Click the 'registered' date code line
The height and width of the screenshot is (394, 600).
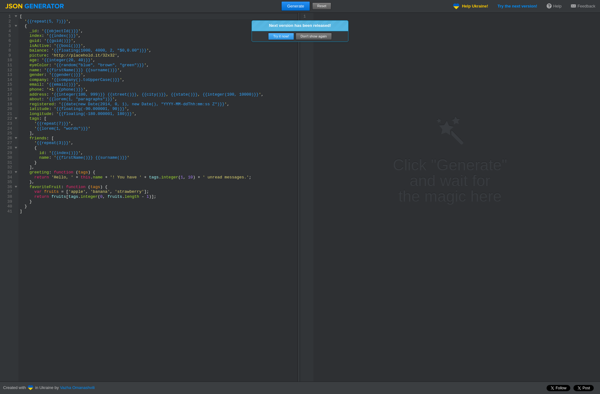click(x=129, y=104)
